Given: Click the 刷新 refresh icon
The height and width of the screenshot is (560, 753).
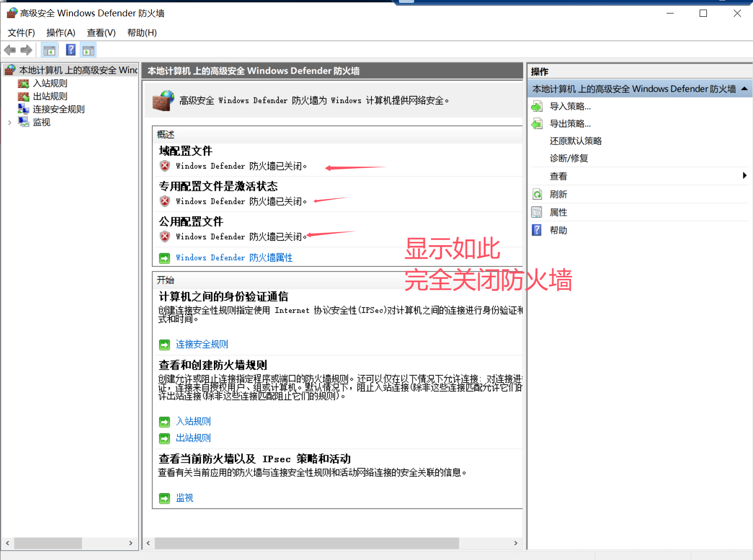Looking at the screenshot, I should (x=537, y=194).
